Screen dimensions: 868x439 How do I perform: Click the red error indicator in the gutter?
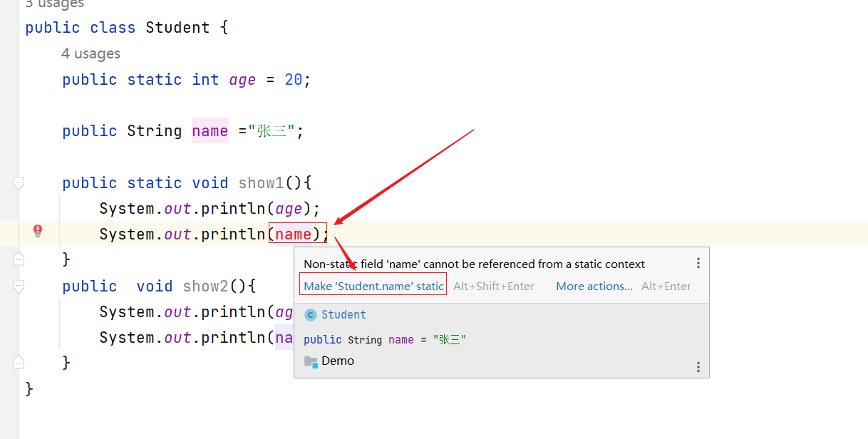click(x=37, y=232)
